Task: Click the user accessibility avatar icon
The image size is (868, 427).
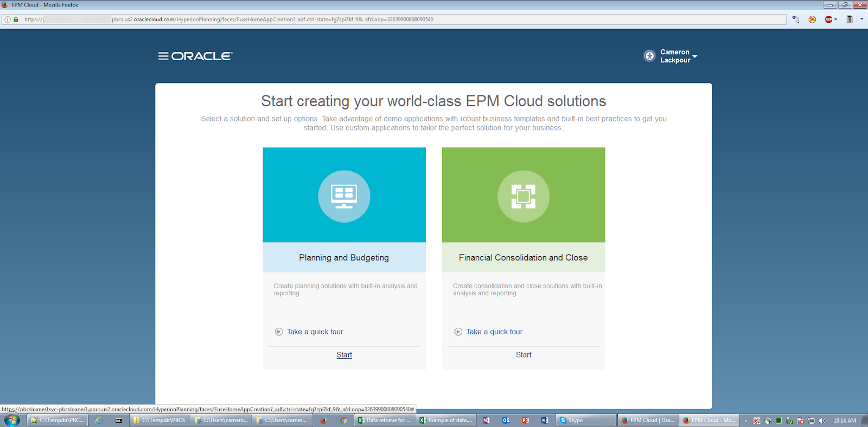Action: click(x=649, y=56)
